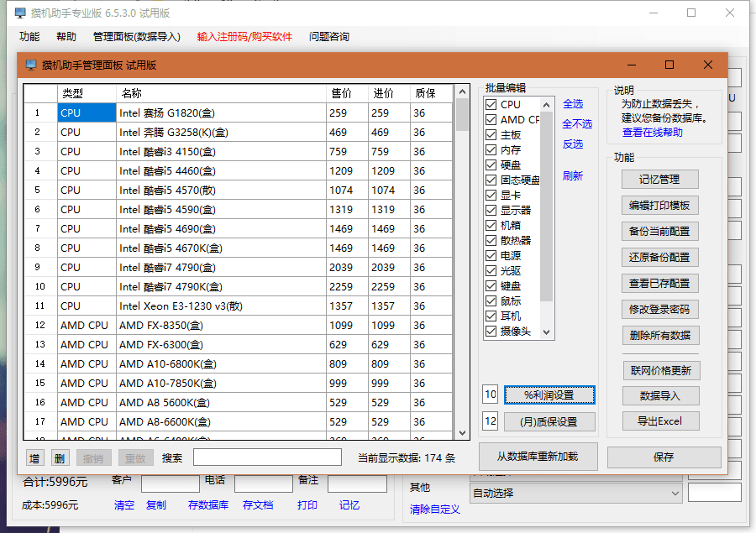Click the 导出Excel button
The image size is (756, 533).
[660, 421]
